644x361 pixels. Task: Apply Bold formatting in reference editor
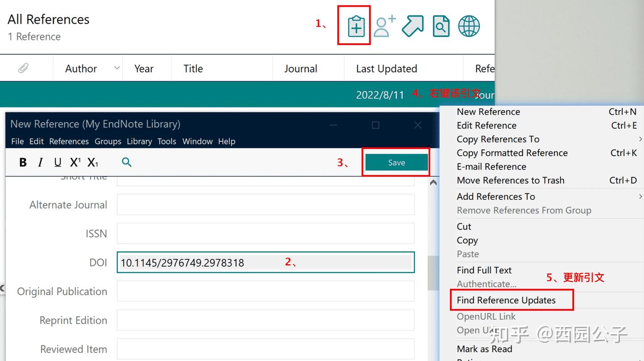(x=23, y=162)
